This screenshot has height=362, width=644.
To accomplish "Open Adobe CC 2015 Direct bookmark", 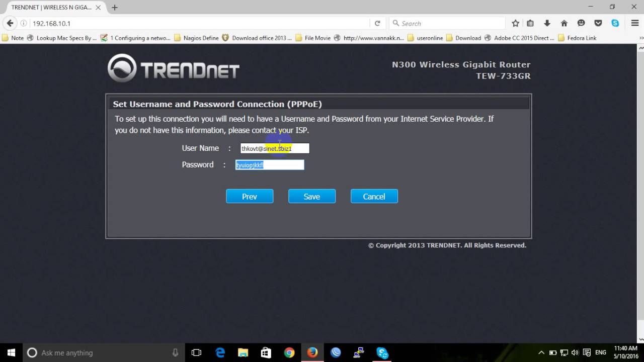I will (520, 38).
